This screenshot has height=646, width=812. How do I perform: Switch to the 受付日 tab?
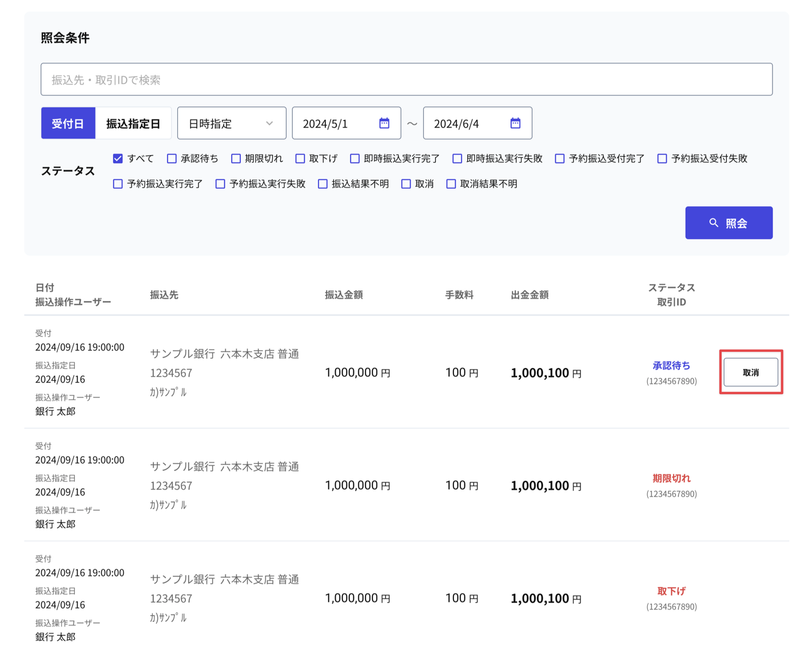(x=68, y=123)
